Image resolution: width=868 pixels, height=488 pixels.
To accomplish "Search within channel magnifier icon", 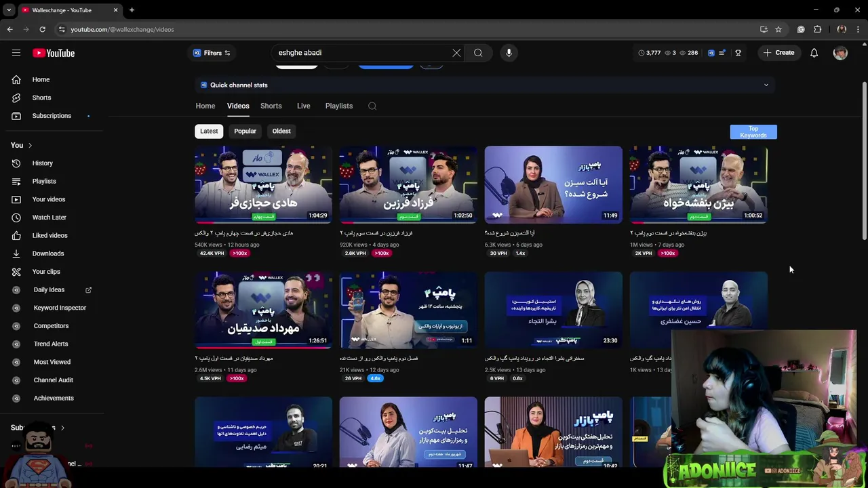I will tap(372, 106).
